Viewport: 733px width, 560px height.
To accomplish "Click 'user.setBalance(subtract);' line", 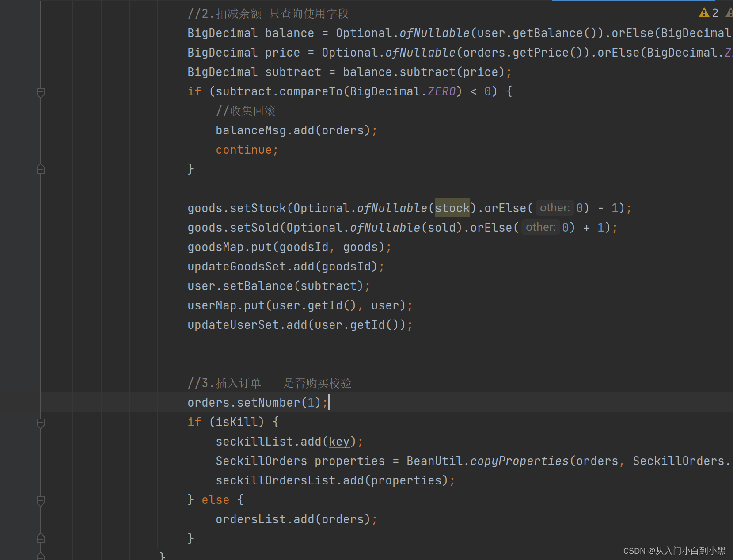I will [279, 286].
